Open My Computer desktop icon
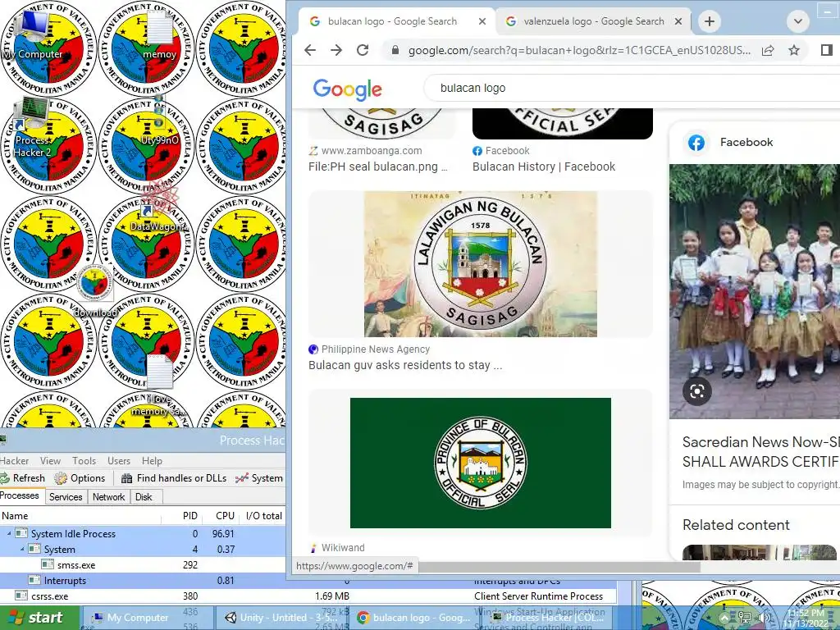840x630 pixels. click(x=33, y=33)
